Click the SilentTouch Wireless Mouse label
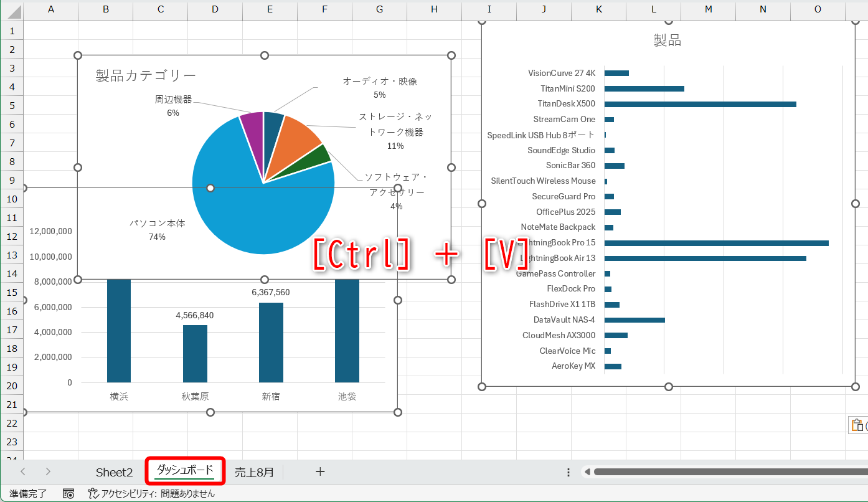 tap(544, 181)
